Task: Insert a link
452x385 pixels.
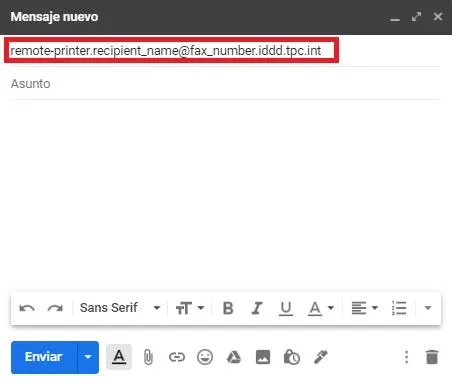Action: (x=177, y=357)
